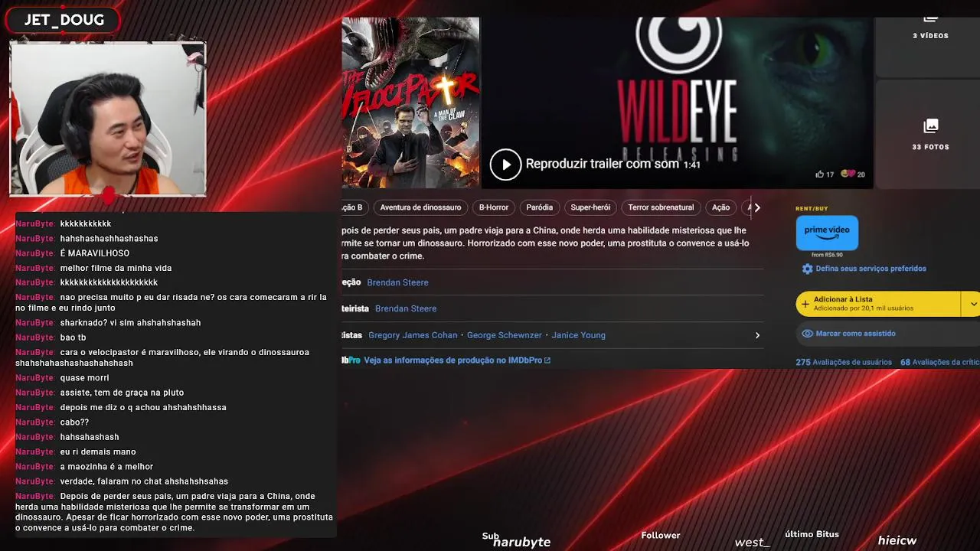Viewport: 980px width, 551px height.
Task: Select the Paródia genre chip
Action: [540, 207]
